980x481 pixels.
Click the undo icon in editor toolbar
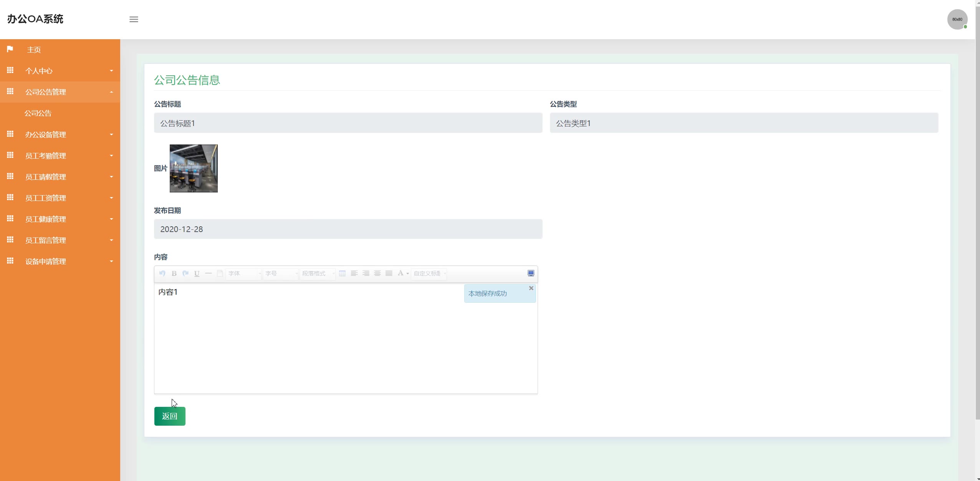pos(162,274)
